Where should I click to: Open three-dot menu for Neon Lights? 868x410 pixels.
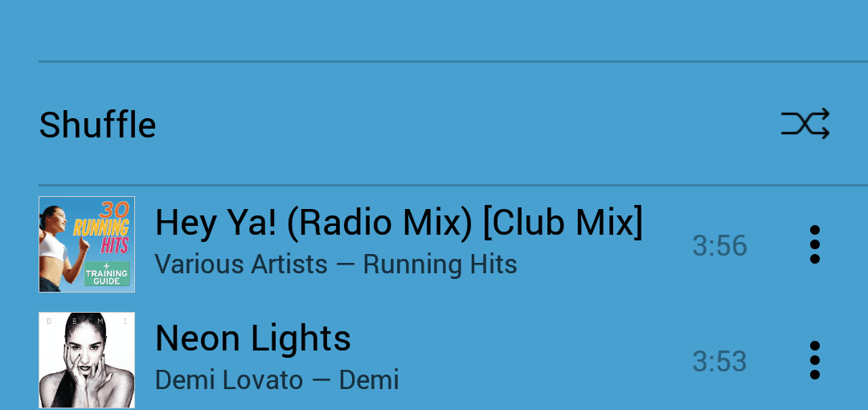tap(814, 360)
